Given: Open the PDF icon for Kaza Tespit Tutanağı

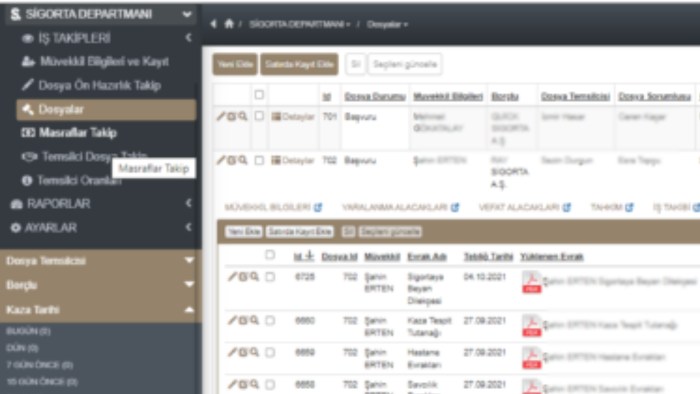Looking at the screenshot, I should pos(531,326).
